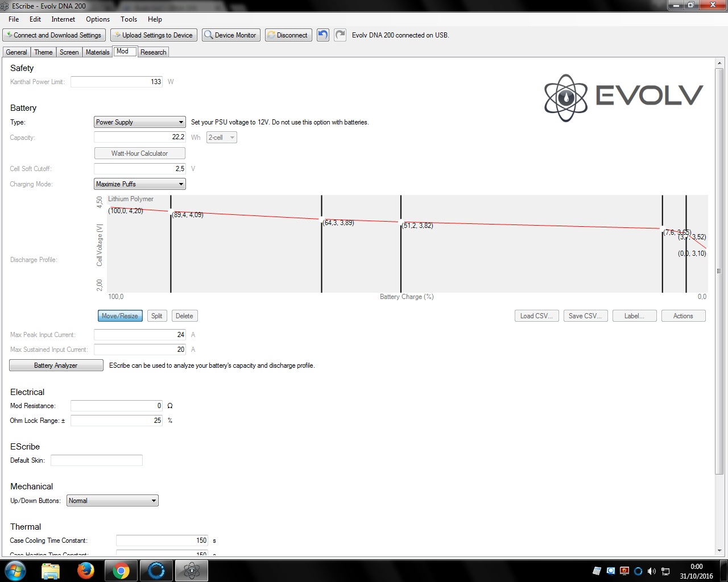The image size is (728, 582).
Task: Open Firefox from the taskbar
Action: [86, 570]
